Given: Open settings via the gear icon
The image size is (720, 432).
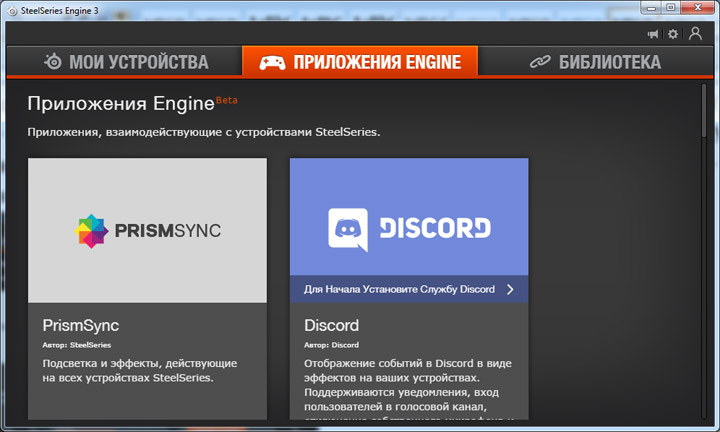Looking at the screenshot, I should point(673,34).
